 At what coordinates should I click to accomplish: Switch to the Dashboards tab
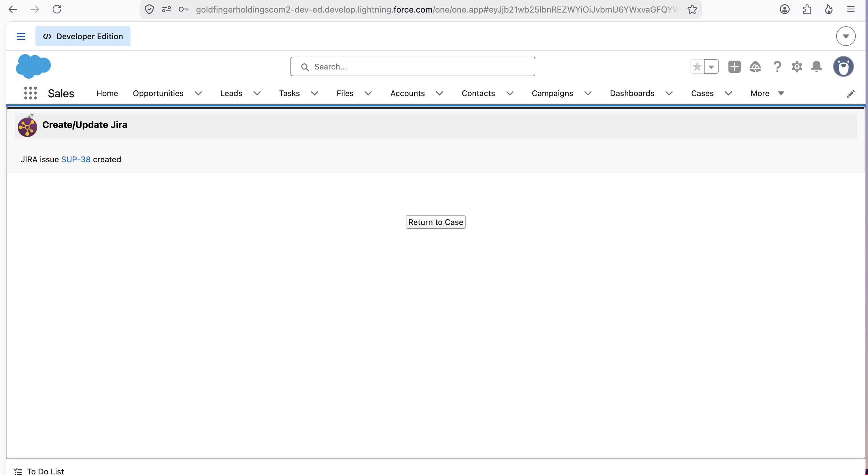click(632, 93)
